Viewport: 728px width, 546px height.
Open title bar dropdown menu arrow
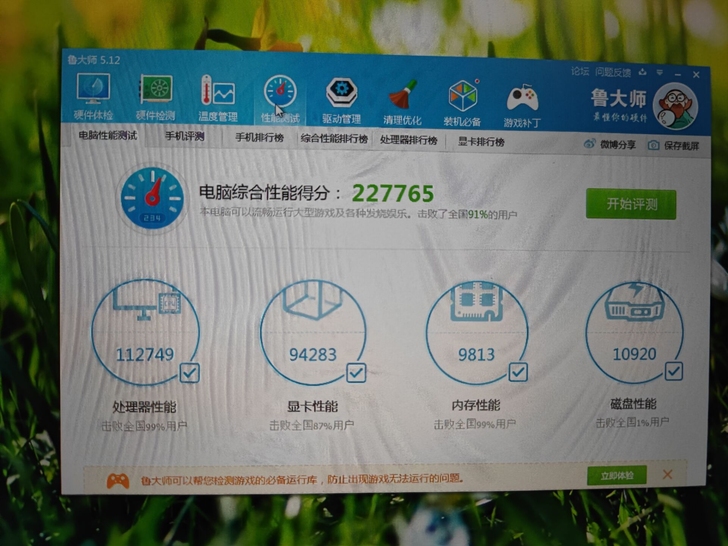(659, 73)
